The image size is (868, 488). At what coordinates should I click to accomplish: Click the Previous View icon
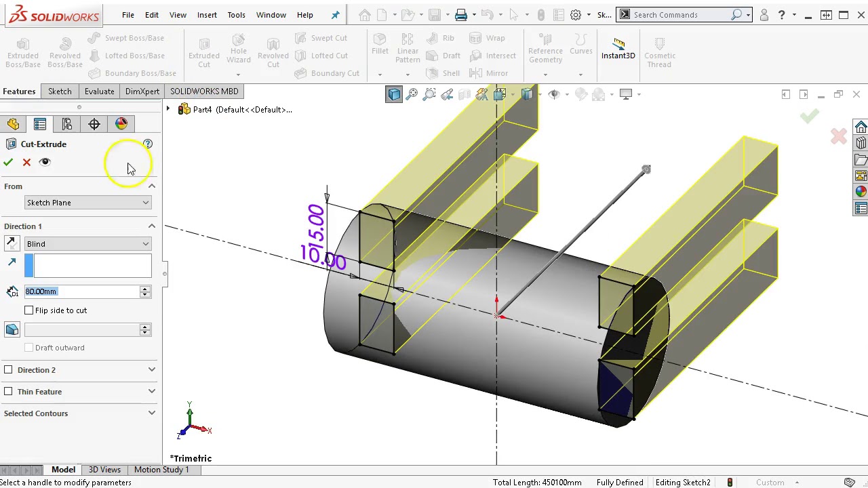tap(447, 94)
